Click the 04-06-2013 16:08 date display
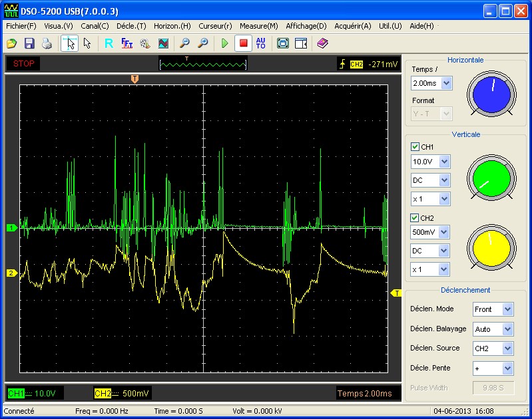Viewport: 532px width, 419px height. point(463,411)
